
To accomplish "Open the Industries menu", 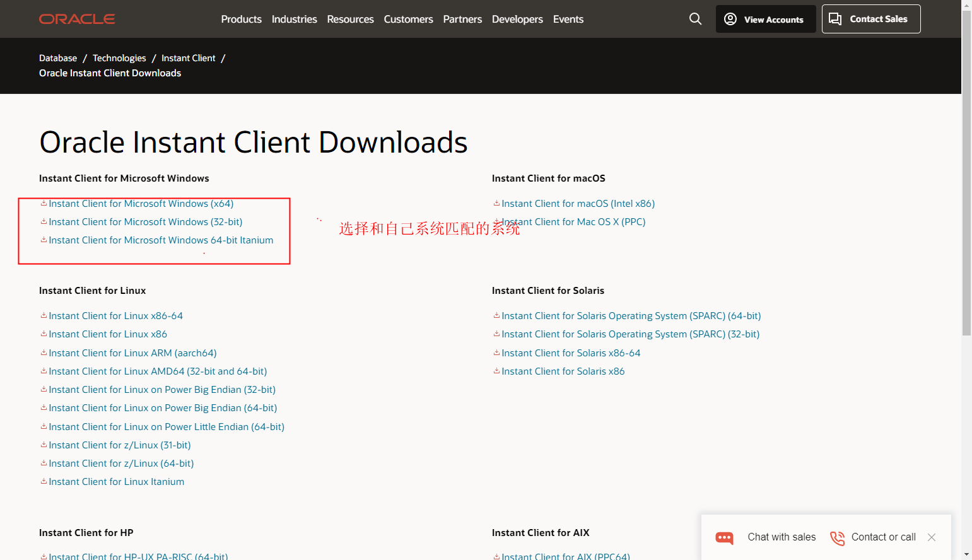I will point(294,19).
